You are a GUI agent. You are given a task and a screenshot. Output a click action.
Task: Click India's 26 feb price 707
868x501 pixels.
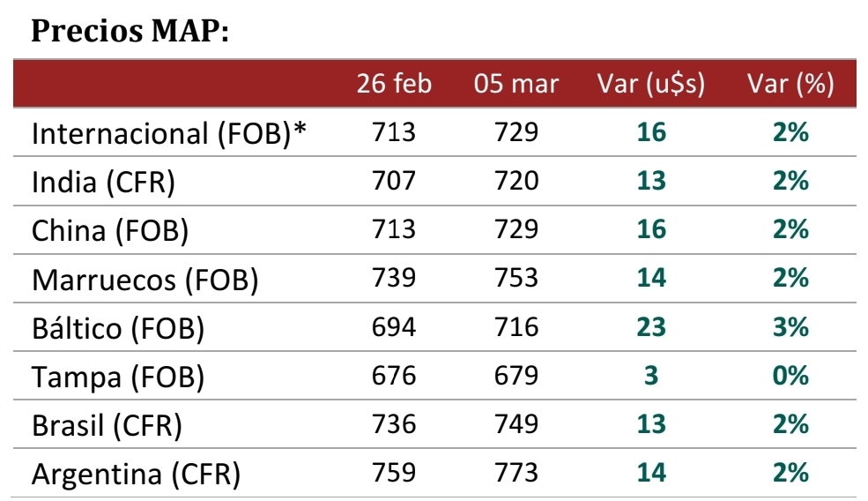coord(394,182)
